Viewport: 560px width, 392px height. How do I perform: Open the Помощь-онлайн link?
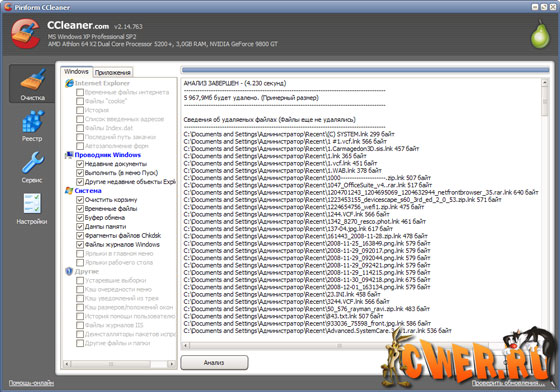click(x=31, y=383)
